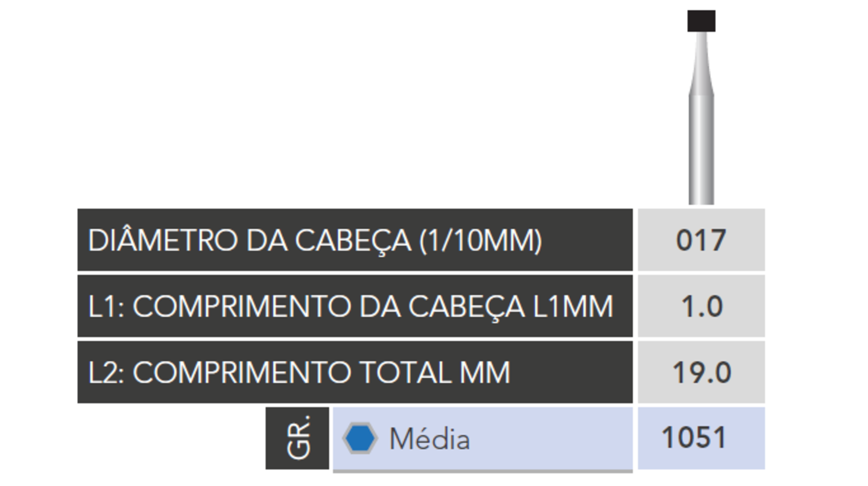Screen dimensions: 868x486
Task: Click the 1051 product code cell
Action: (701, 438)
